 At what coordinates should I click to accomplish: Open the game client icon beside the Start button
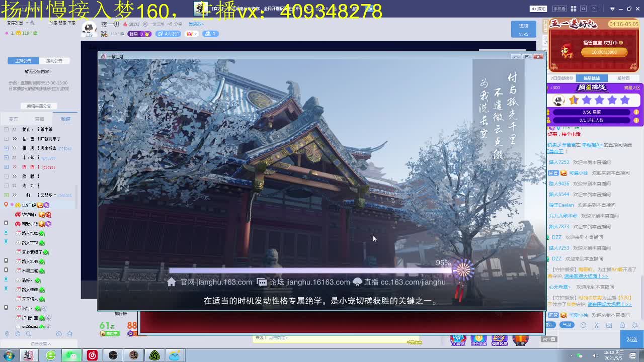click(29, 355)
